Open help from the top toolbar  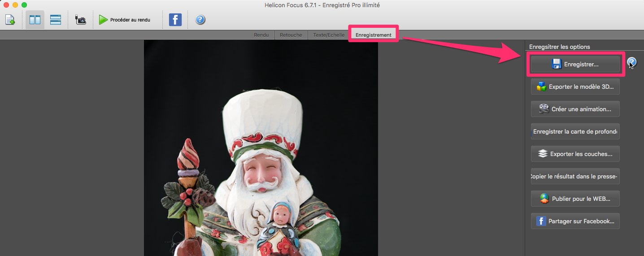point(200,20)
